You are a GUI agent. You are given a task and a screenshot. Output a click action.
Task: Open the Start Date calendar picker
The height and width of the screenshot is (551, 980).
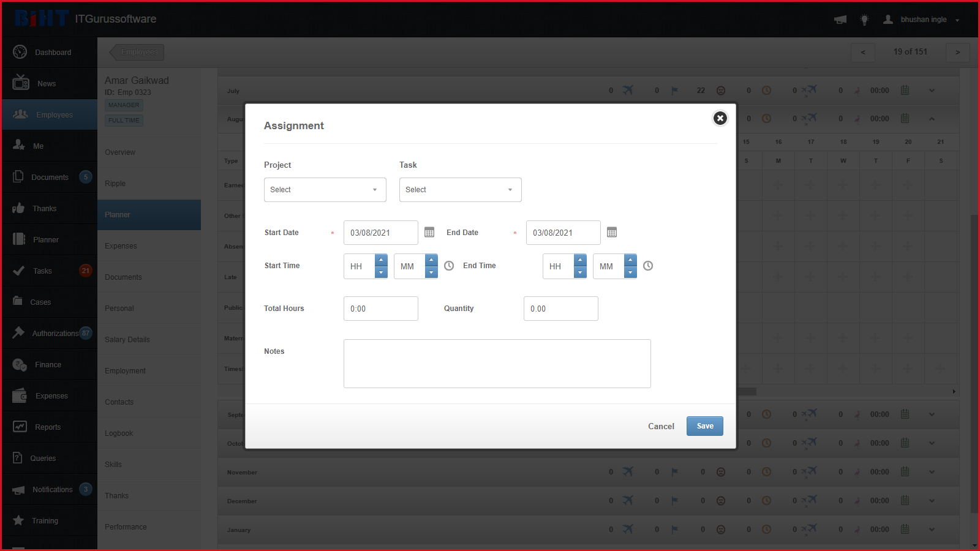click(x=429, y=233)
